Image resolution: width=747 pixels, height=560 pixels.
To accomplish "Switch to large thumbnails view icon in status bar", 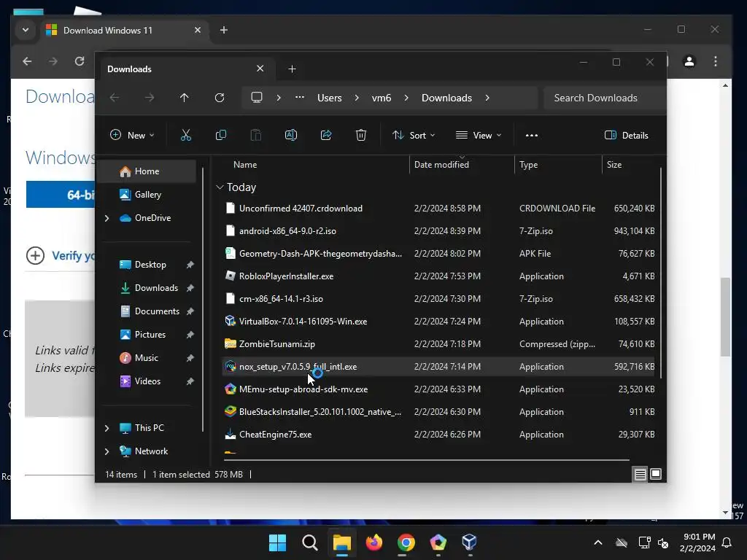I will tap(656, 474).
